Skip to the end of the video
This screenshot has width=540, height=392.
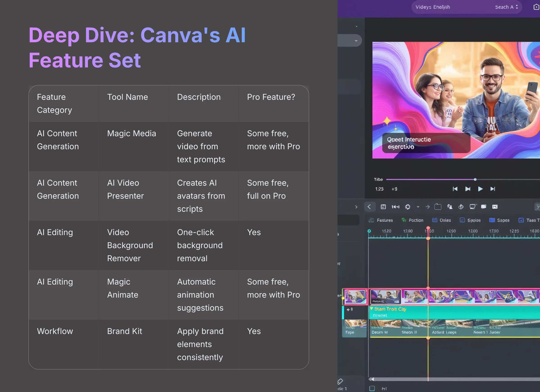(493, 189)
